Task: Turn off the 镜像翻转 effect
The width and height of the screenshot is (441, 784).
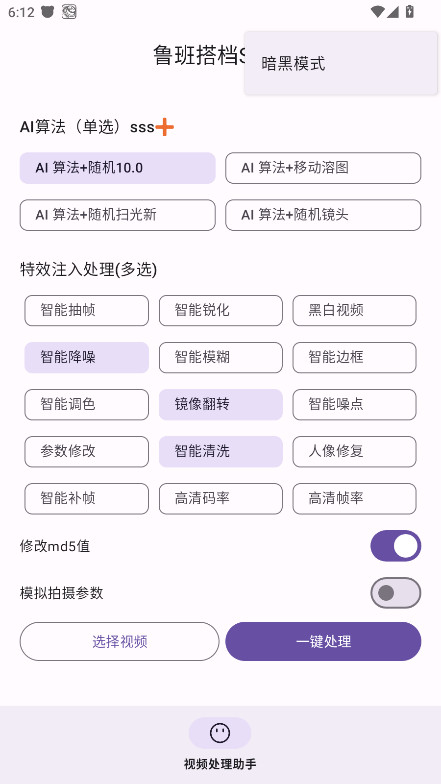Action: 220,404
